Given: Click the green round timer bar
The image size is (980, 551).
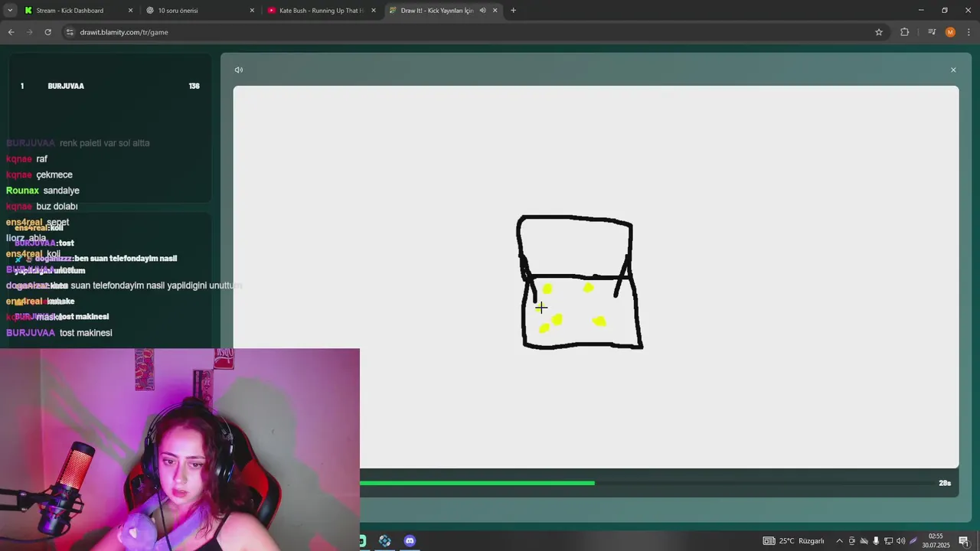Looking at the screenshot, I should tap(477, 483).
